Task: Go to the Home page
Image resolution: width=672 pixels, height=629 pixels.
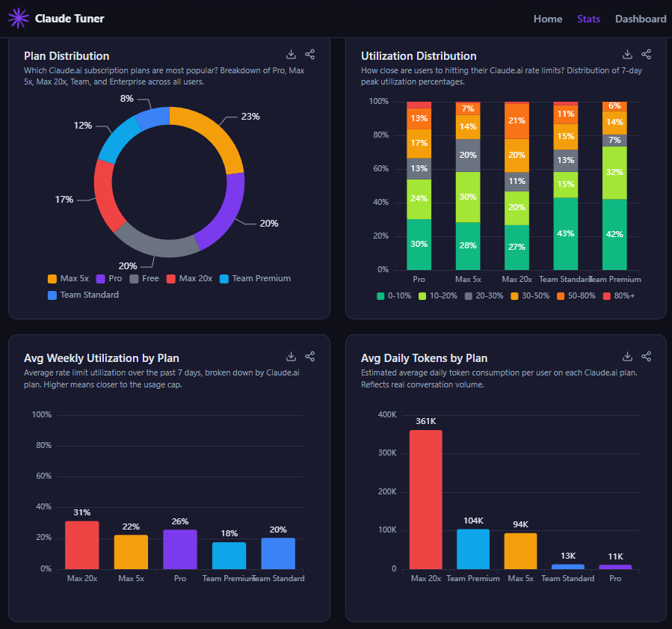Action: pyautogui.click(x=548, y=19)
